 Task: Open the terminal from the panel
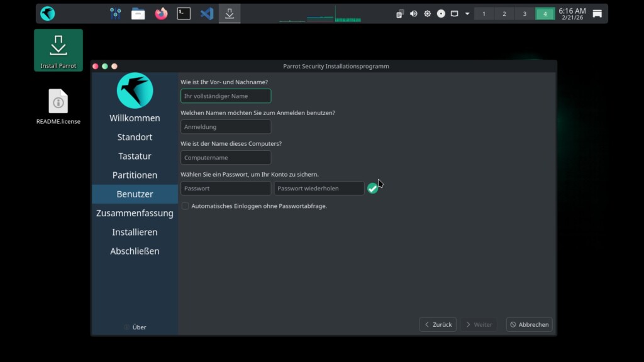[x=184, y=14]
